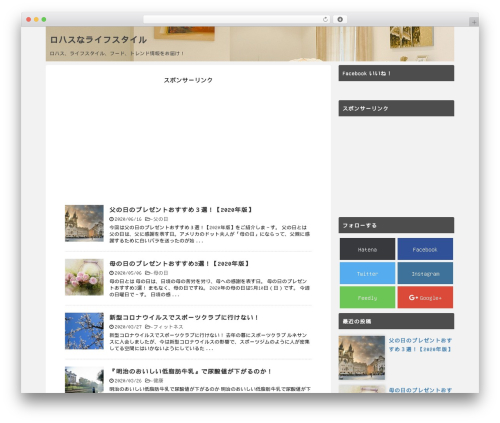Click the yellow window minimize button
The image size is (500, 423).
tap(36, 19)
